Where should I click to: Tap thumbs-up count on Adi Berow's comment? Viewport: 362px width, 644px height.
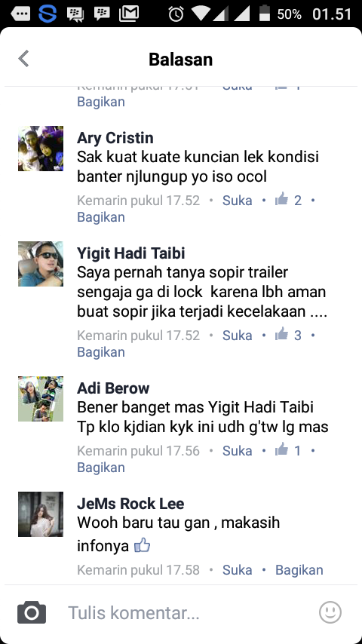288,450
